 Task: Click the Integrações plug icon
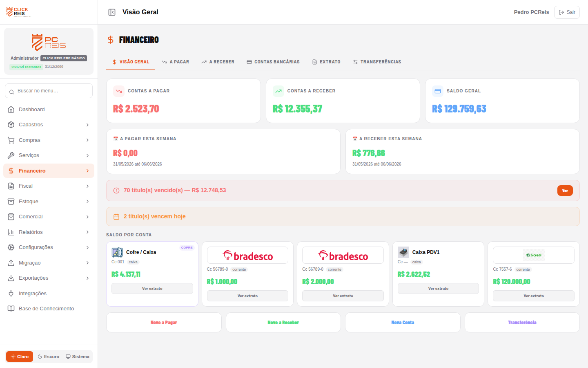point(11,294)
